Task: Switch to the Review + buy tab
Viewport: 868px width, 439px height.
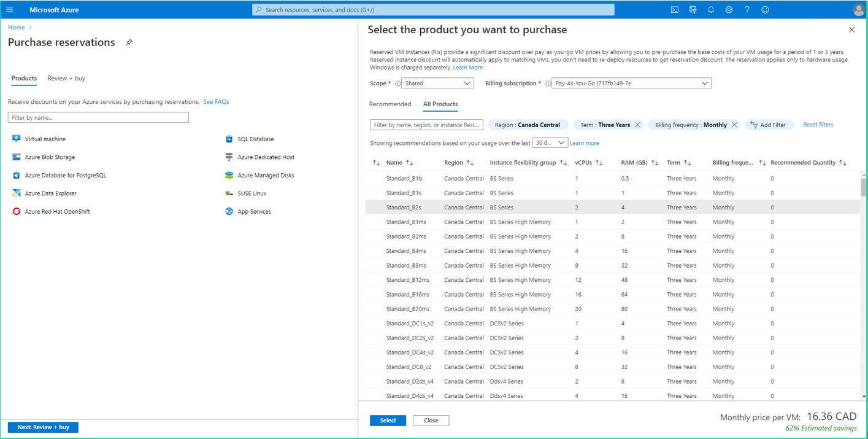Action: point(66,79)
